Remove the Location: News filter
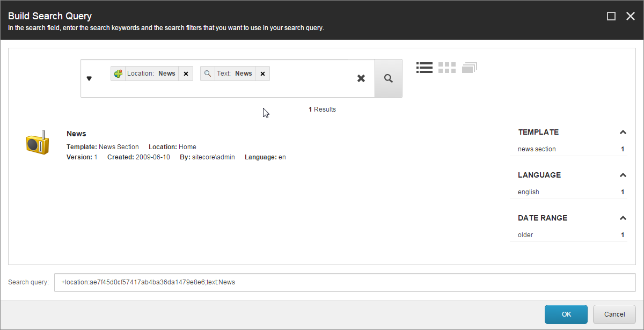Screen dimensions: 644x330 186,74
